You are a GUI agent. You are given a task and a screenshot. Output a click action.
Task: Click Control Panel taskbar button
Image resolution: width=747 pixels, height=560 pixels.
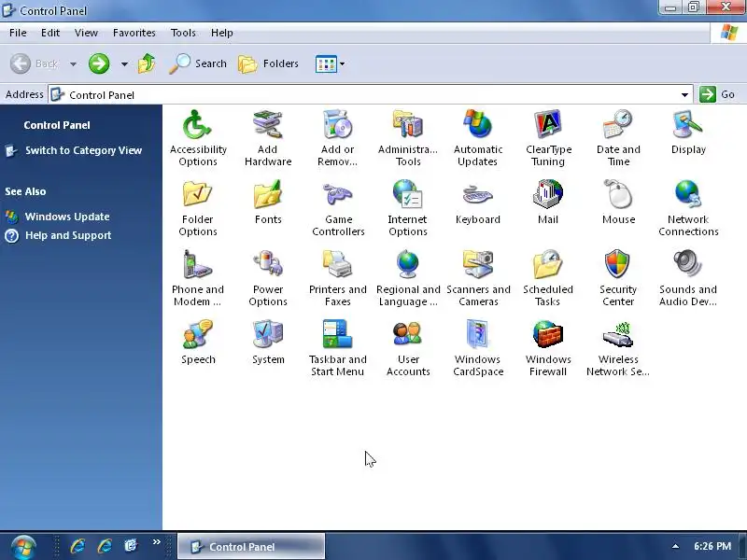pyautogui.click(x=251, y=547)
